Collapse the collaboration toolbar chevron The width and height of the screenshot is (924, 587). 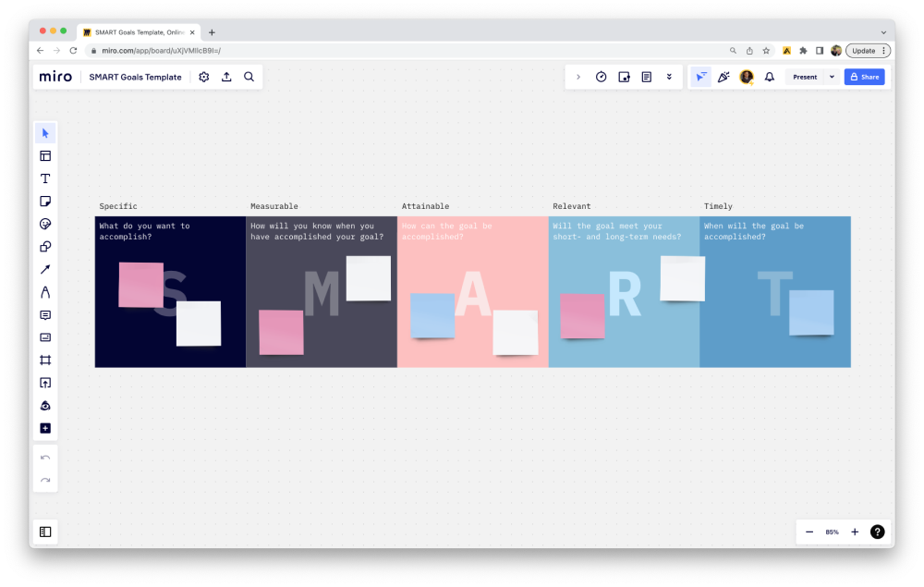(578, 78)
